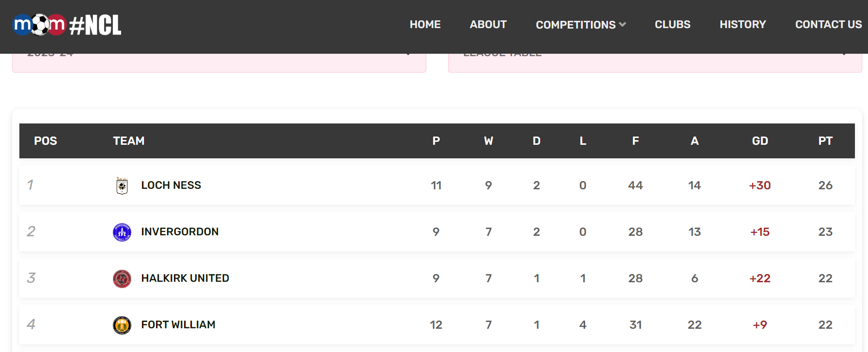This screenshot has height=352, width=868.
Task: Open the Invergordon team link
Action: 180,232
